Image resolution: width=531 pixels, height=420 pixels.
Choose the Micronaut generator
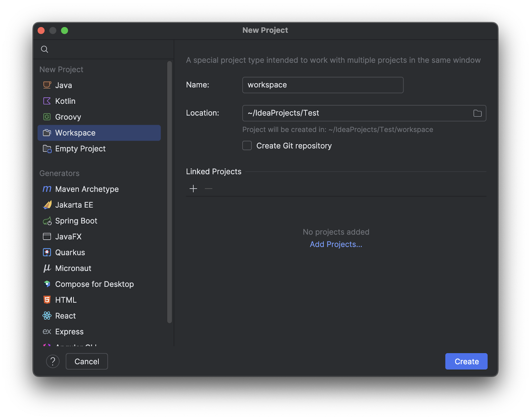tap(99, 268)
